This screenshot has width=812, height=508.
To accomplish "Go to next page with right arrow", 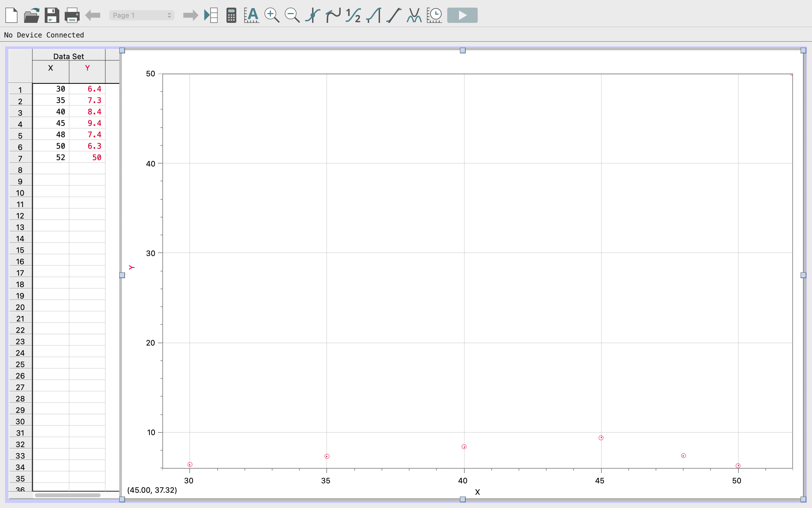I will [191, 15].
